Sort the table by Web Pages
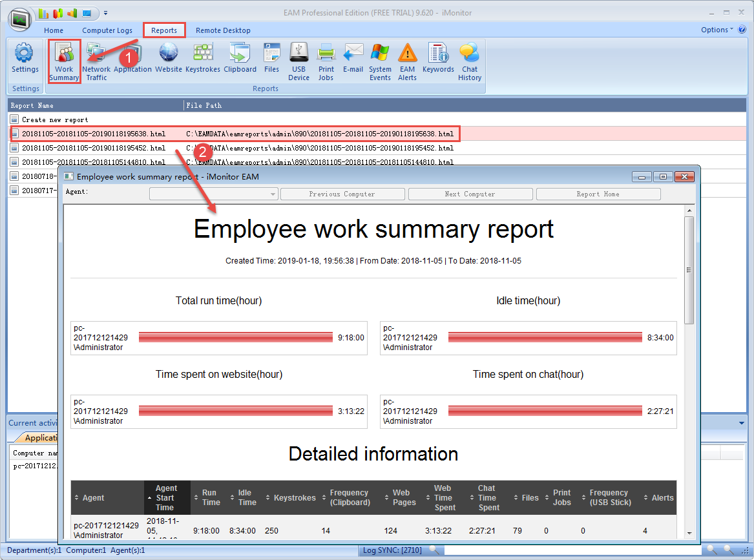 [x=401, y=498]
